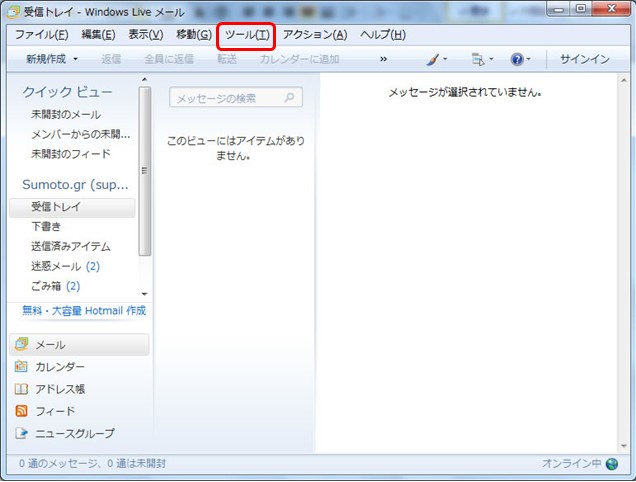Screen dimensions: 636x482
Task: Minimize the Windows Live メール window
Action: point(559,9)
